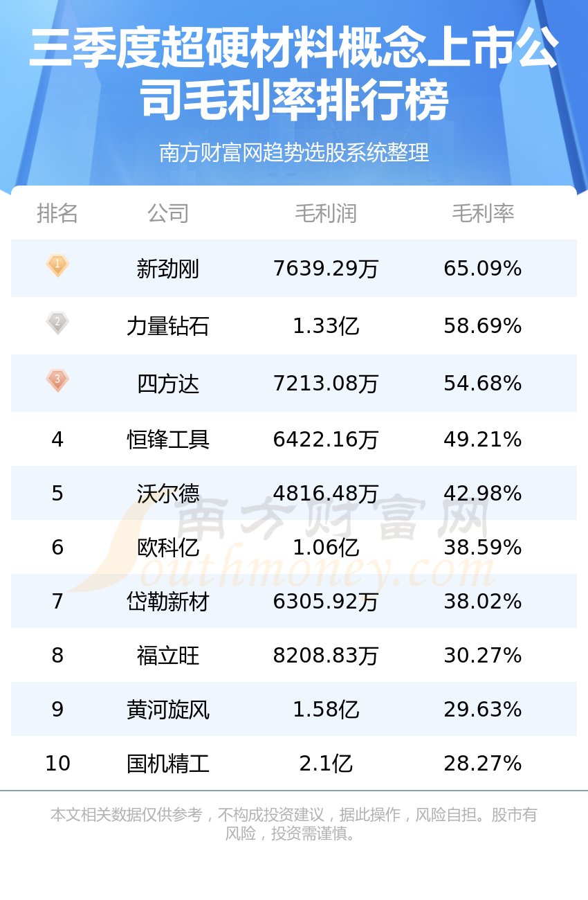Select the 公司 column header
This screenshot has width=588, height=900.
pos(168,213)
